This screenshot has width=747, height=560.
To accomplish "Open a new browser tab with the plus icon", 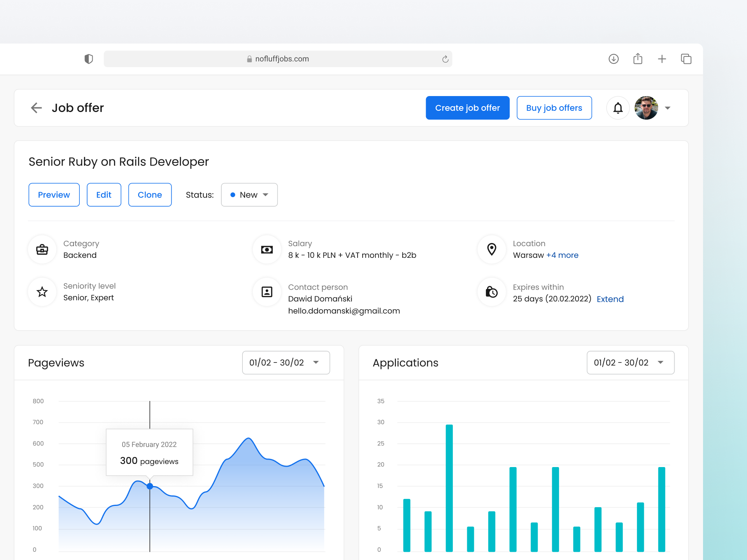I will [x=662, y=59].
